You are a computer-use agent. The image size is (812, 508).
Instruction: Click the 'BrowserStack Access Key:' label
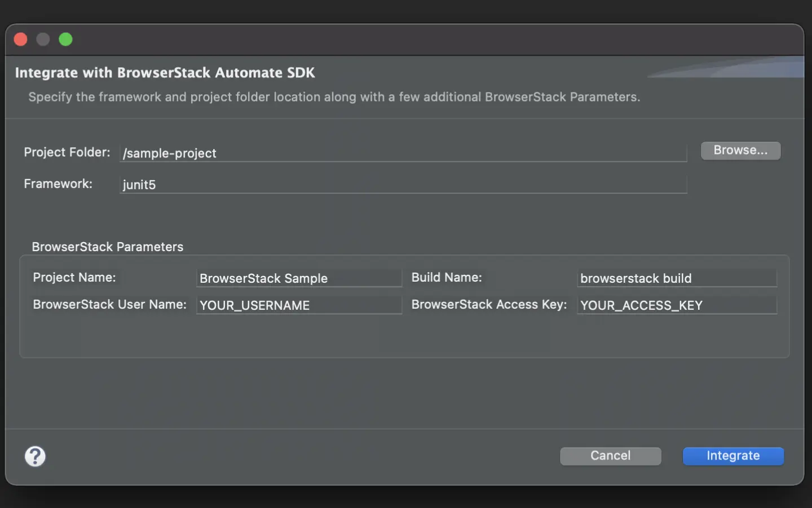point(489,305)
